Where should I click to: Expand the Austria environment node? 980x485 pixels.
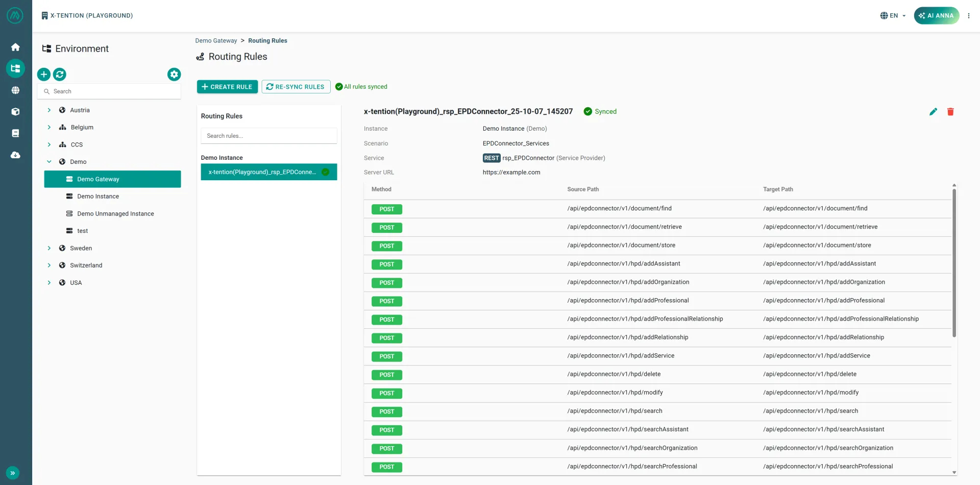(49, 110)
